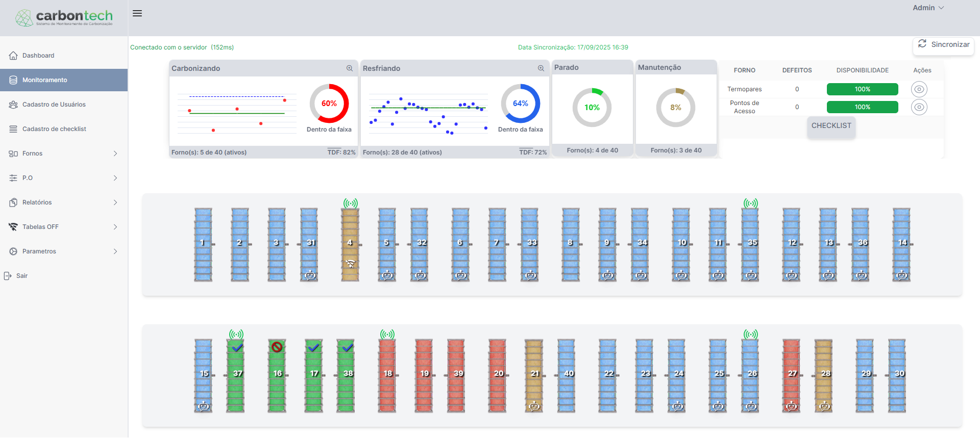Open Cadastro de Usuários page
Screen dimensions: 980x438
tap(64, 105)
